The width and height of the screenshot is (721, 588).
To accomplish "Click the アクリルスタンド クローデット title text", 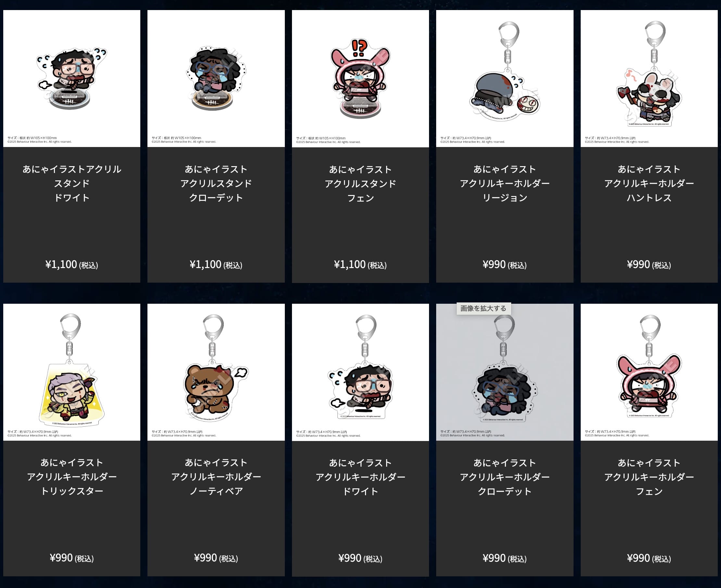I will tap(216, 183).
